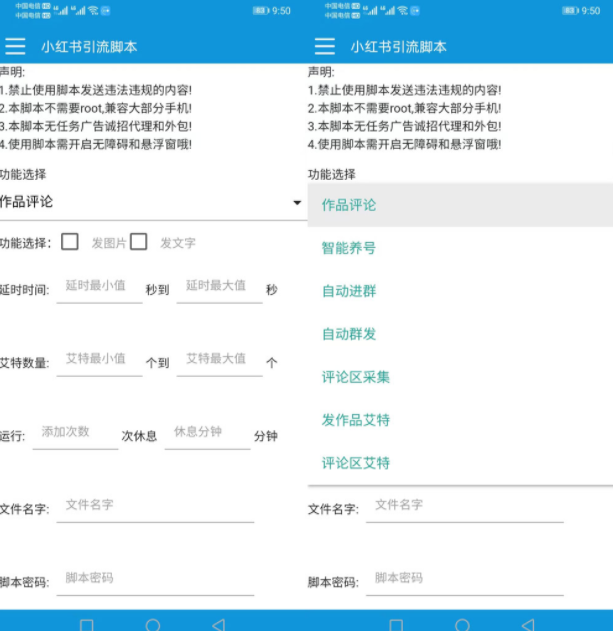Tap Wi-Fi icon in left status bar
Image resolution: width=613 pixels, height=631 pixels.
(x=93, y=10)
